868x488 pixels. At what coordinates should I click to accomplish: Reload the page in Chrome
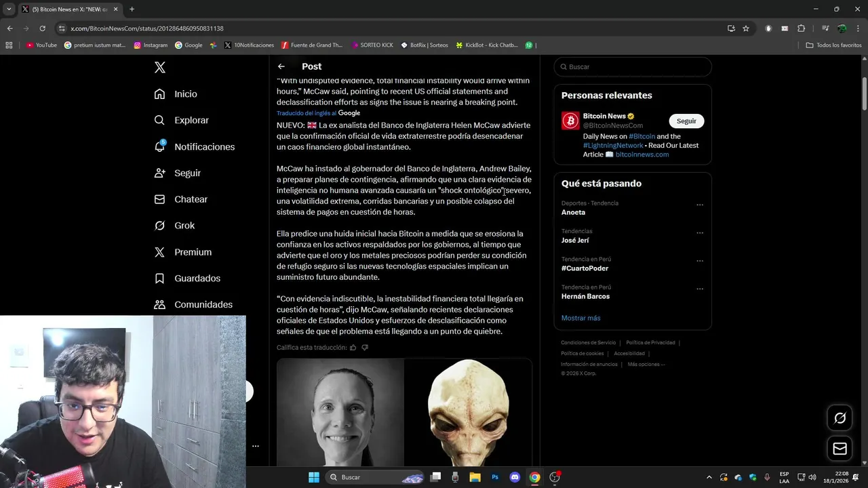pos(42,28)
